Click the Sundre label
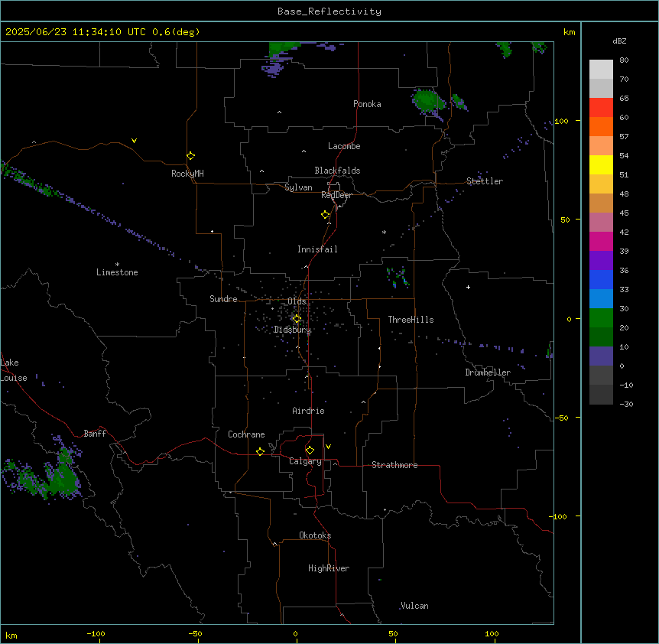The width and height of the screenshot is (659, 644). [223, 299]
